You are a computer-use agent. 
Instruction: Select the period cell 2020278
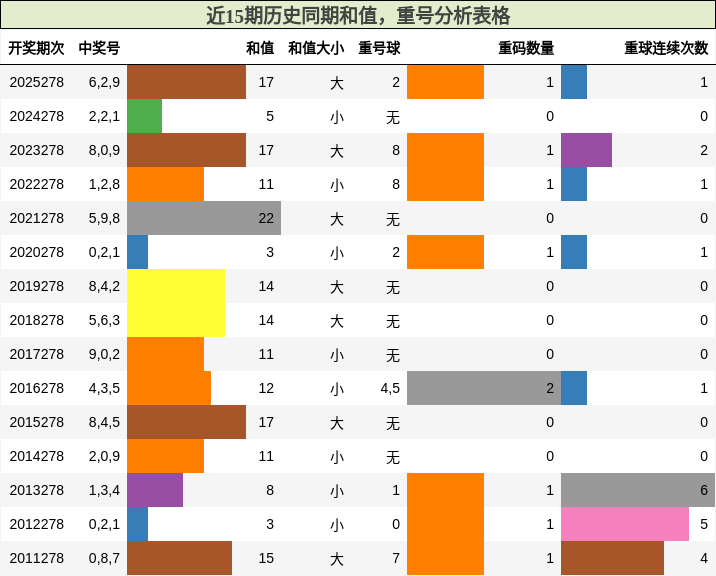[37, 252]
